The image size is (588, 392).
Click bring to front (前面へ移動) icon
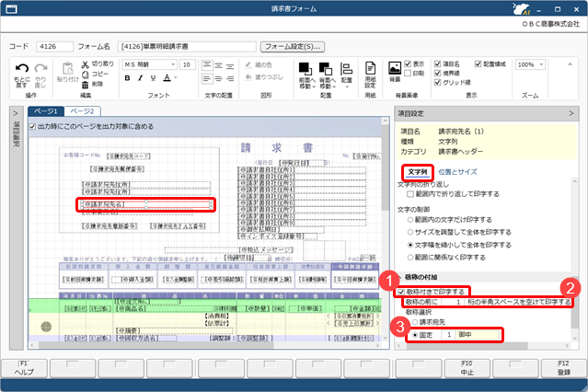(x=306, y=69)
